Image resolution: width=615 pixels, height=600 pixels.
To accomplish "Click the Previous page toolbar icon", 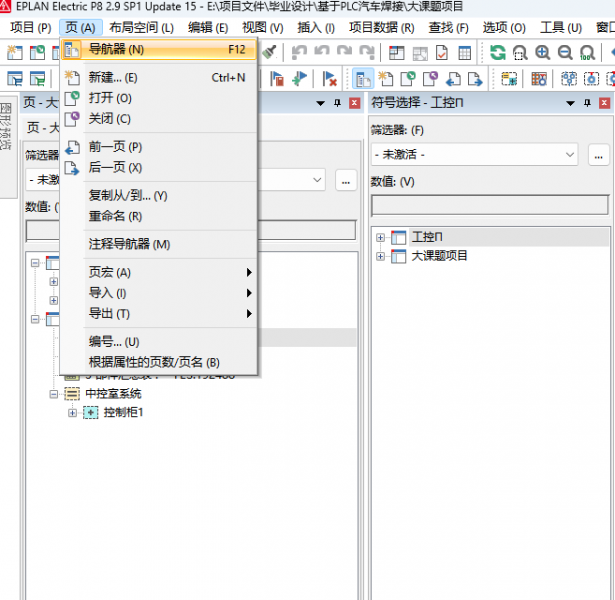I will 453,79.
